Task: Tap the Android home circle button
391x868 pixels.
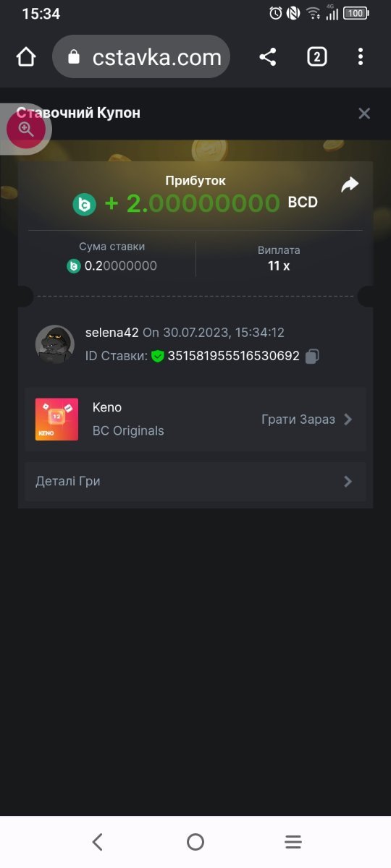Action: coord(195,842)
